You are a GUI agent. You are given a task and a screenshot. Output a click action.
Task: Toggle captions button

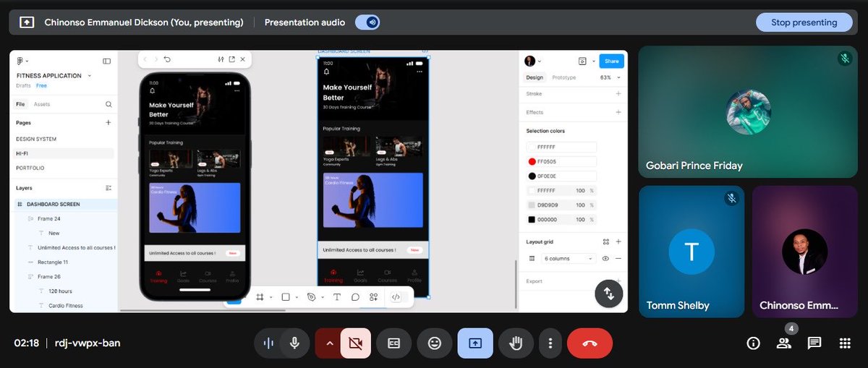(394, 343)
